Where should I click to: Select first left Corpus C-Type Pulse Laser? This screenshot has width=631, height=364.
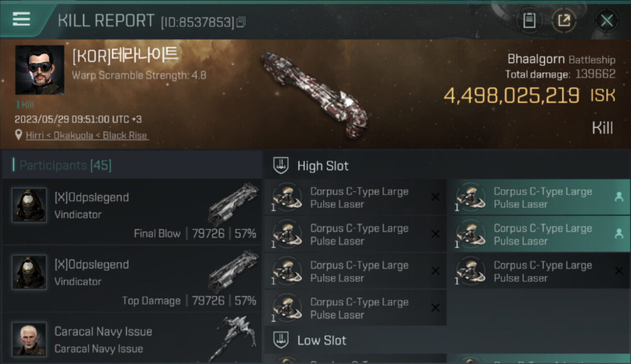click(x=355, y=198)
